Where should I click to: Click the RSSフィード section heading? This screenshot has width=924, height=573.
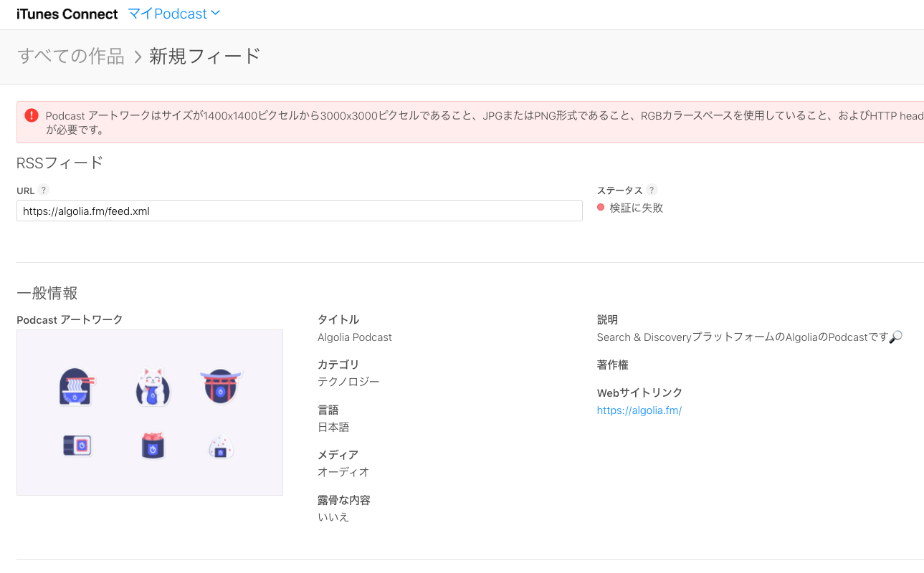coord(60,163)
